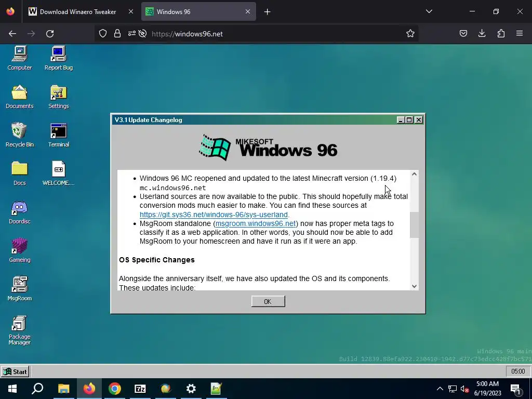Click the tracking protection shield icon
The width and height of the screenshot is (532, 399).
point(103,33)
